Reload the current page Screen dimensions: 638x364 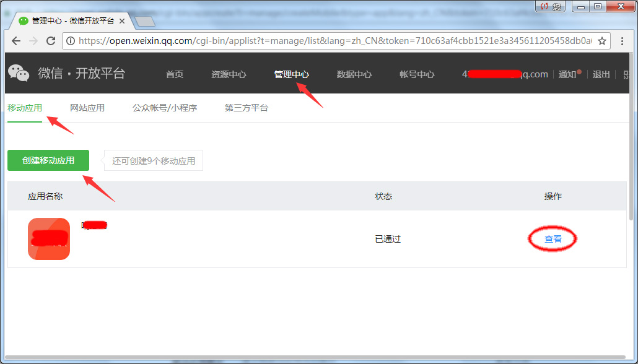coord(51,41)
